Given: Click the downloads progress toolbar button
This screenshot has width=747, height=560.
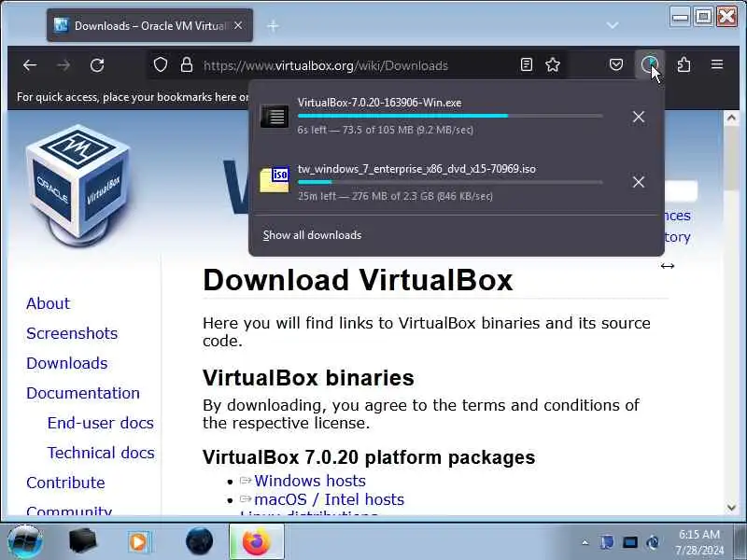Looking at the screenshot, I should click(x=650, y=64).
